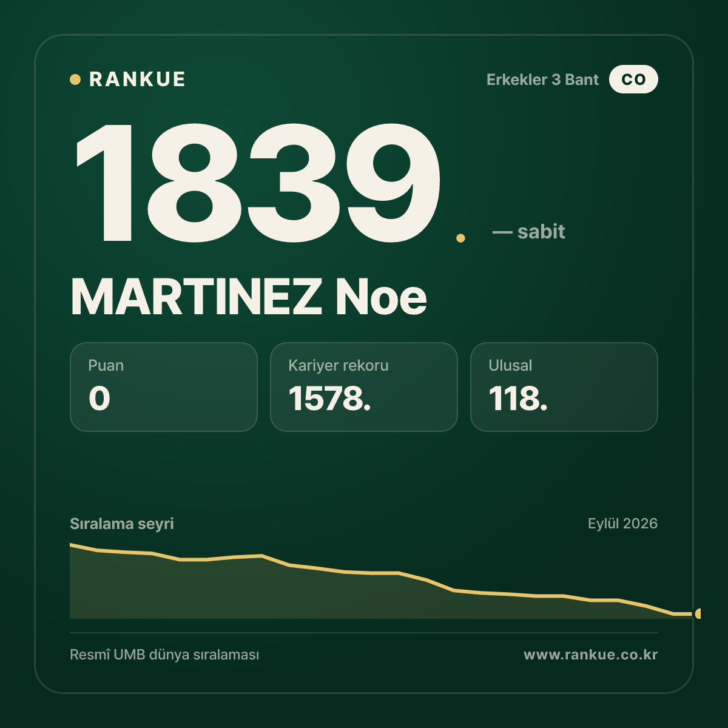Click the end marker of the ranking chart
Screen dimensions: 728x728
click(698, 614)
